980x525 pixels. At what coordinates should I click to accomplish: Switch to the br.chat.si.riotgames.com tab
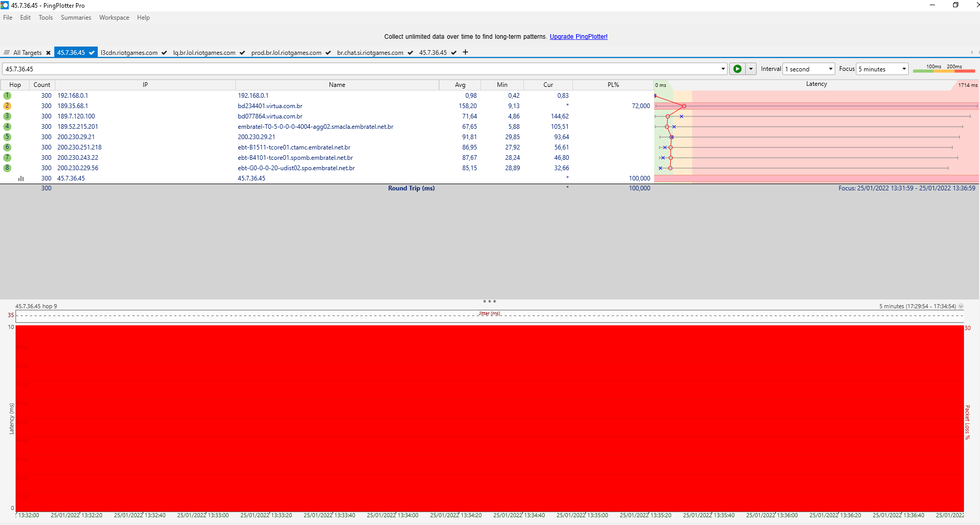pyautogui.click(x=370, y=53)
